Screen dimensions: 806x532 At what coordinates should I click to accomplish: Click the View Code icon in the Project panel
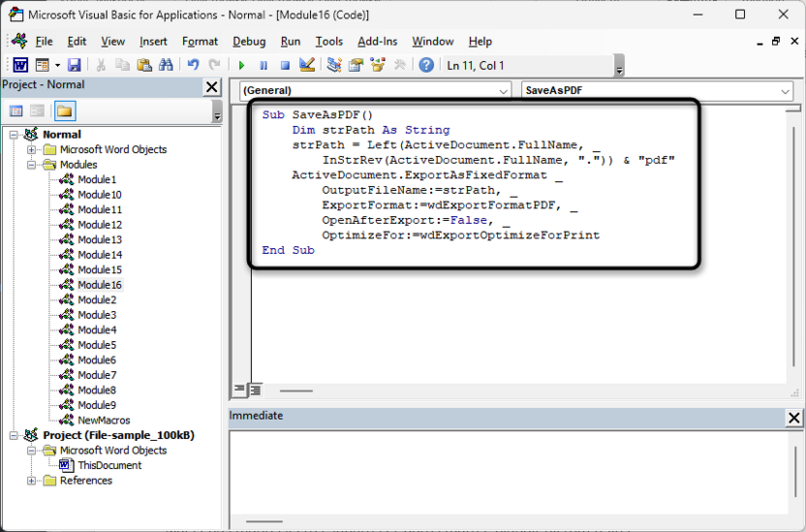(15, 111)
